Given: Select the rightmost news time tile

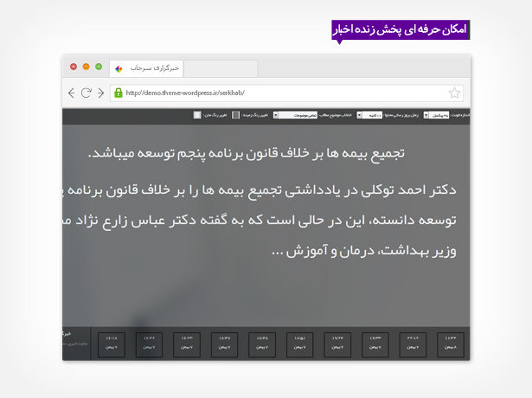Looking at the screenshot, I should [x=450, y=343].
